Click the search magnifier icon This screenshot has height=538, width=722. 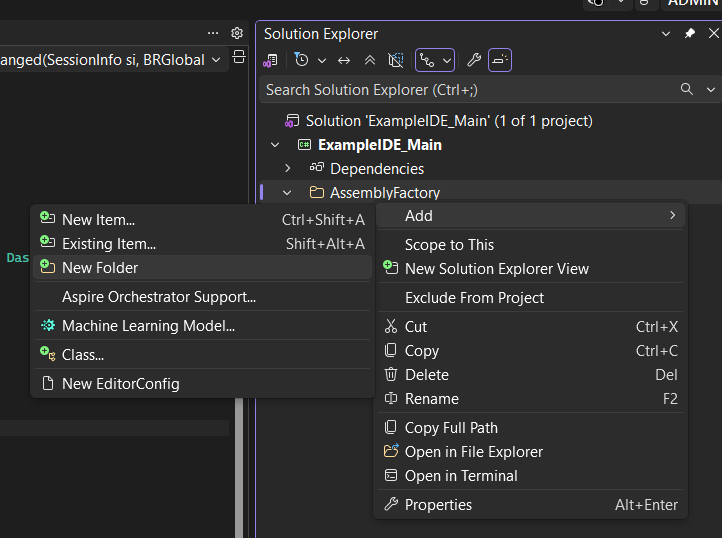coord(687,89)
